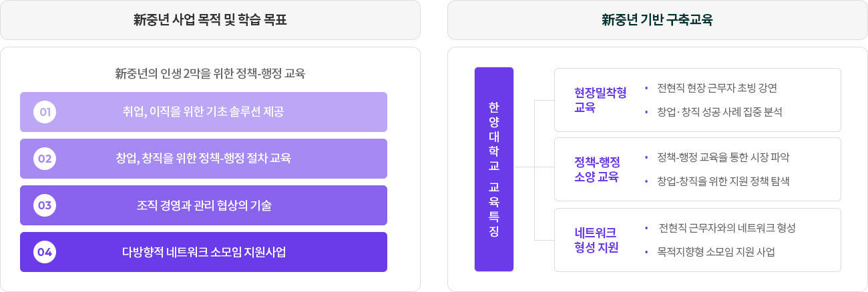The width and height of the screenshot is (868, 292).
Task: Click the 02 number badge
Action: click(x=45, y=159)
